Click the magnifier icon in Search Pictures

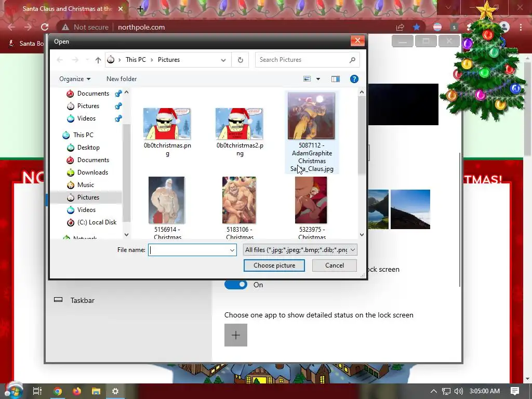pyautogui.click(x=352, y=60)
